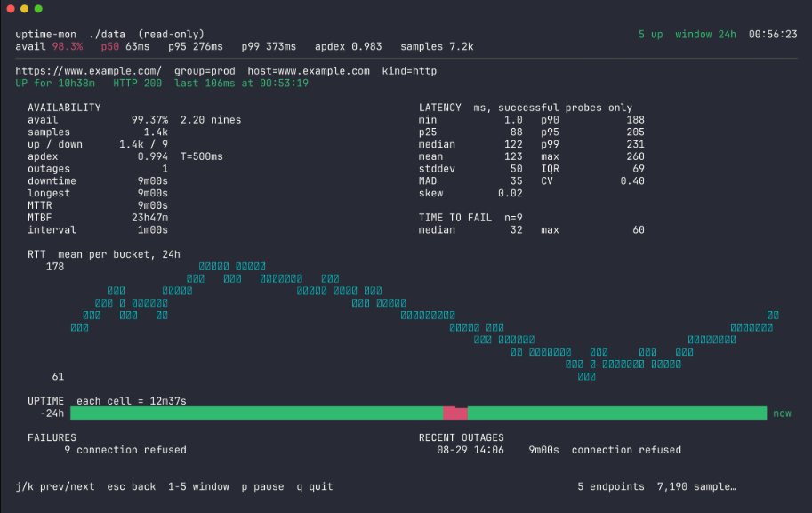Image resolution: width=812 pixels, height=513 pixels.
Task: Click the '-24h' label of uptime bar
Action: [52, 413]
